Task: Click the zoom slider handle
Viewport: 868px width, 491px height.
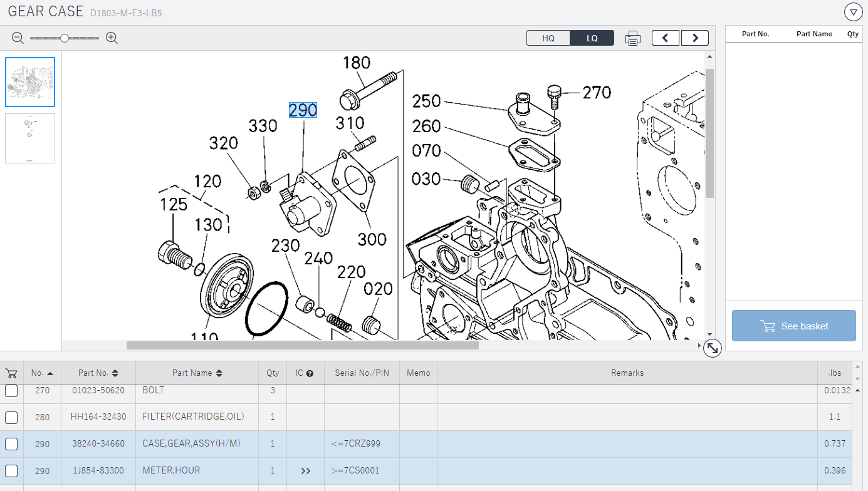Action: click(x=65, y=38)
